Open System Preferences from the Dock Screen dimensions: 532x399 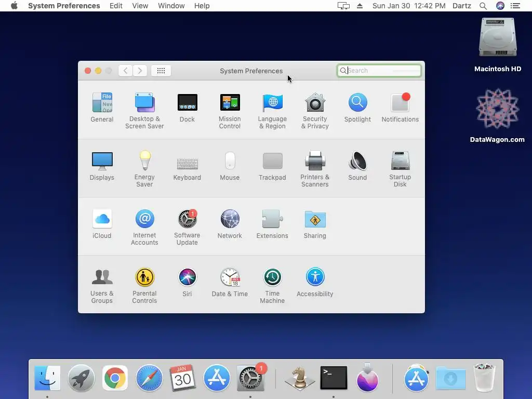point(251,378)
